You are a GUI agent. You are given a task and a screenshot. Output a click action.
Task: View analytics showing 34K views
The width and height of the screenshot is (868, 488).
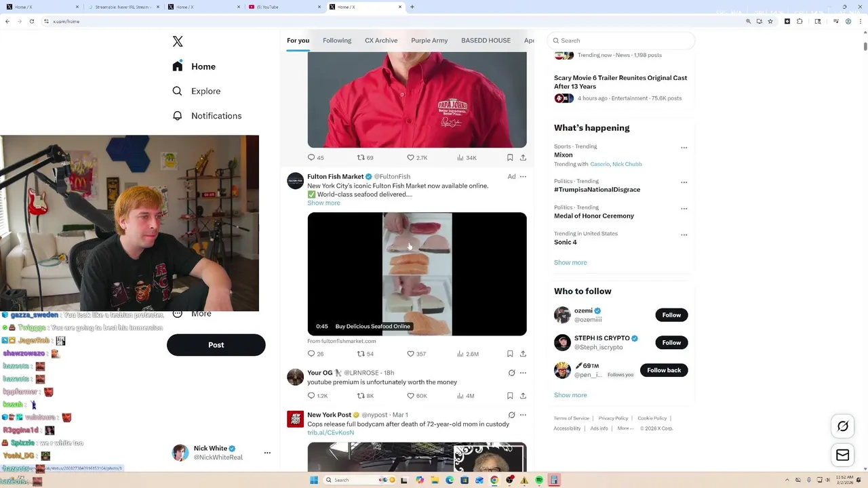click(x=467, y=157)
